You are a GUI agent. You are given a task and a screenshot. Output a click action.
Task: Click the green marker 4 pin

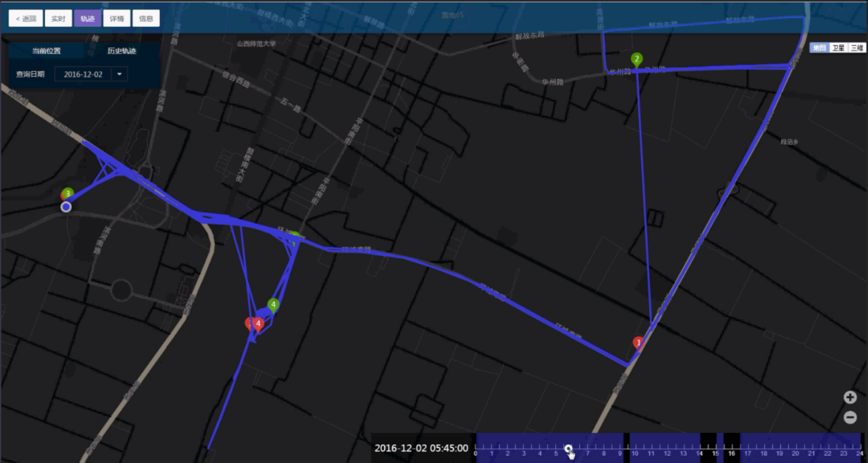273,305
